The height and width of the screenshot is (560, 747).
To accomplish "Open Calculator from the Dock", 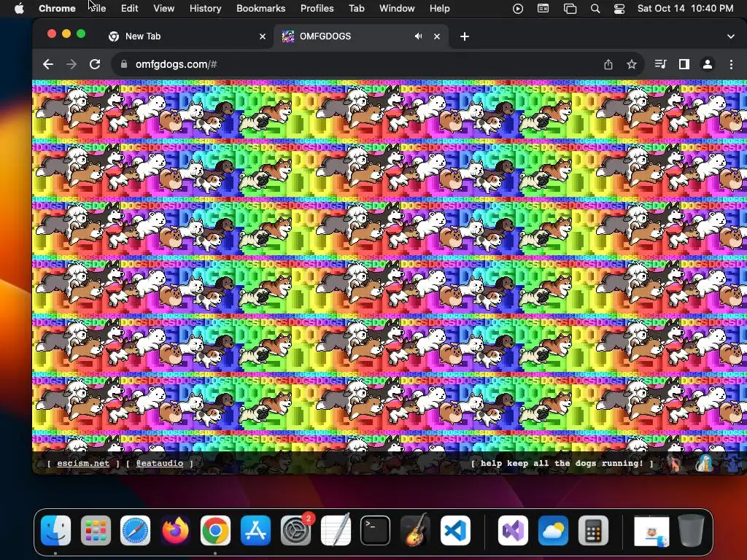I will click(x=593, y=531).
